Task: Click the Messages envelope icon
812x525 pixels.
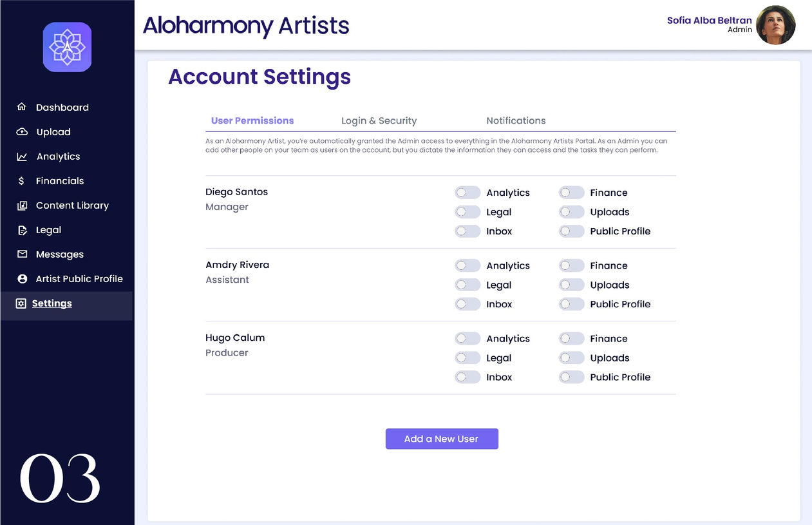Action: (x=22, y=254)
